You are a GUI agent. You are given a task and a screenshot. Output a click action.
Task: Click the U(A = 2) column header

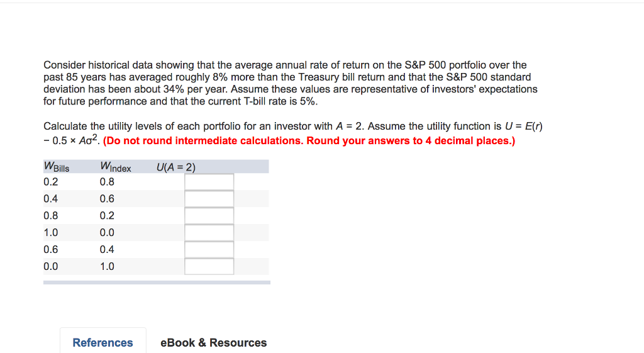point(176,167)
